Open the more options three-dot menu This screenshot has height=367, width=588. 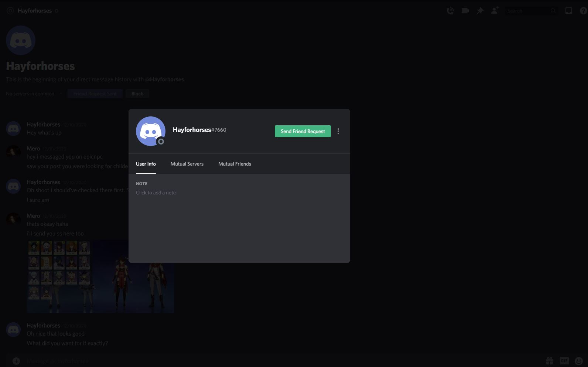(x=338, y=131)
